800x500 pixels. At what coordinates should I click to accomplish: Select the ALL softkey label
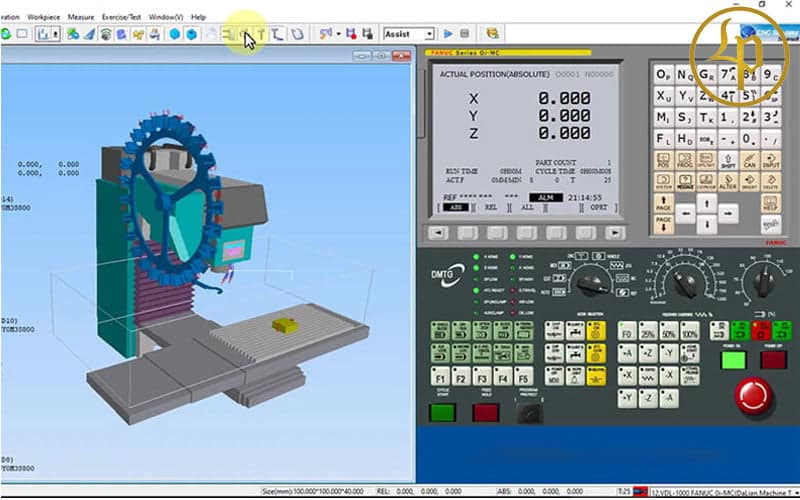(x=527, y=208)
